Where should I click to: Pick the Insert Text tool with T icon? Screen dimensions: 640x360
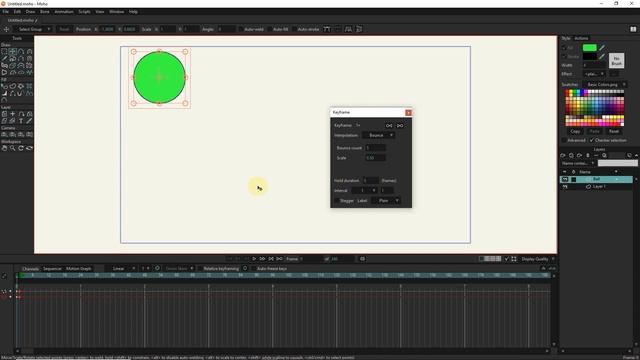[21, 121]
